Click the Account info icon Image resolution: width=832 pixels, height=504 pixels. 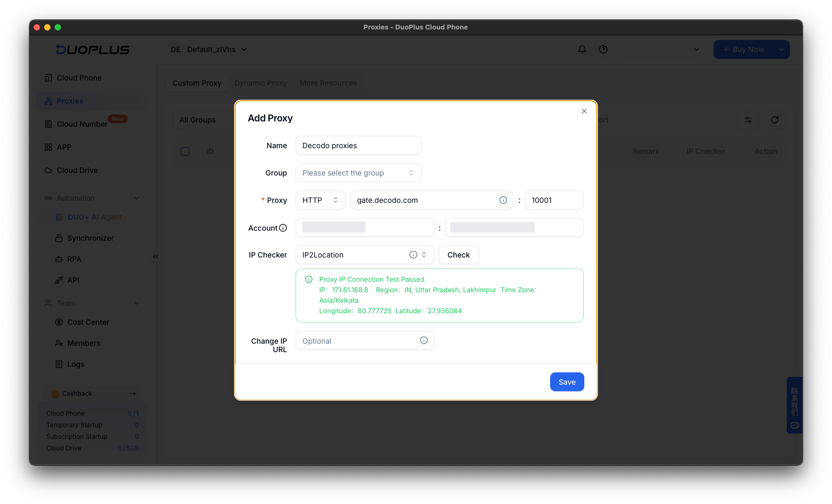coord(283,228)
